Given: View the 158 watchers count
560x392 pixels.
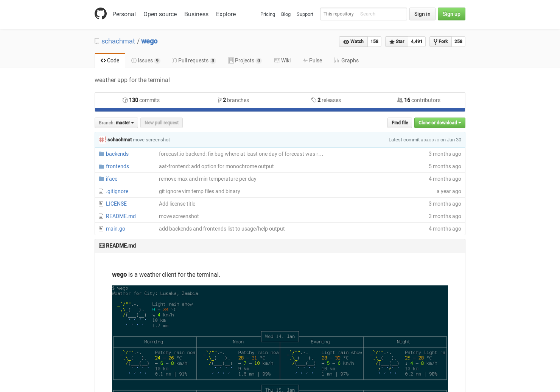Looking at the screenshot, I should tap(375, 42).
